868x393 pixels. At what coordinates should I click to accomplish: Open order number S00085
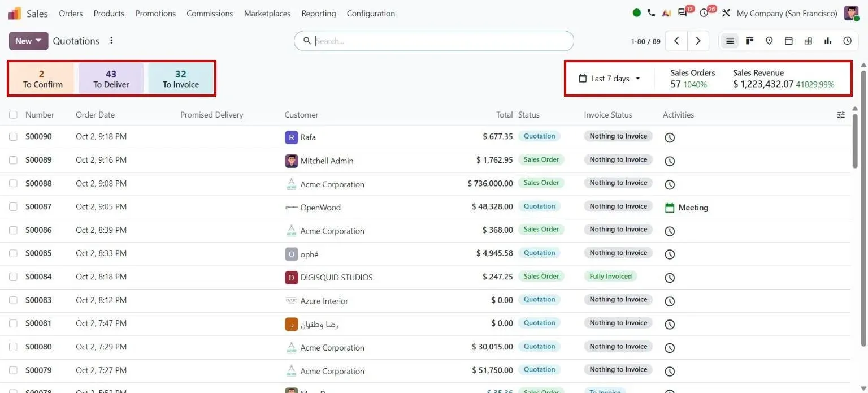click(x=38, y=253)
